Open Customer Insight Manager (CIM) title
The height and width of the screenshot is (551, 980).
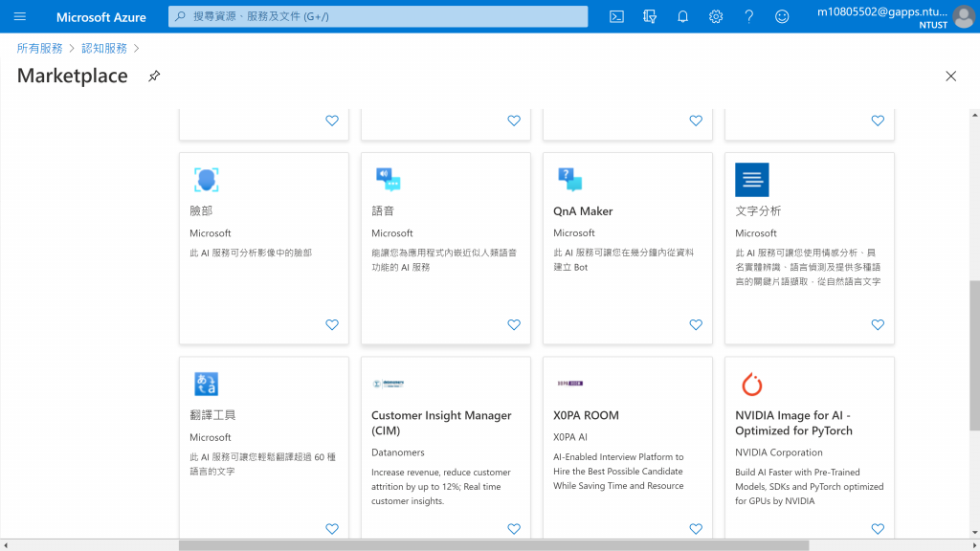(441, 423)
